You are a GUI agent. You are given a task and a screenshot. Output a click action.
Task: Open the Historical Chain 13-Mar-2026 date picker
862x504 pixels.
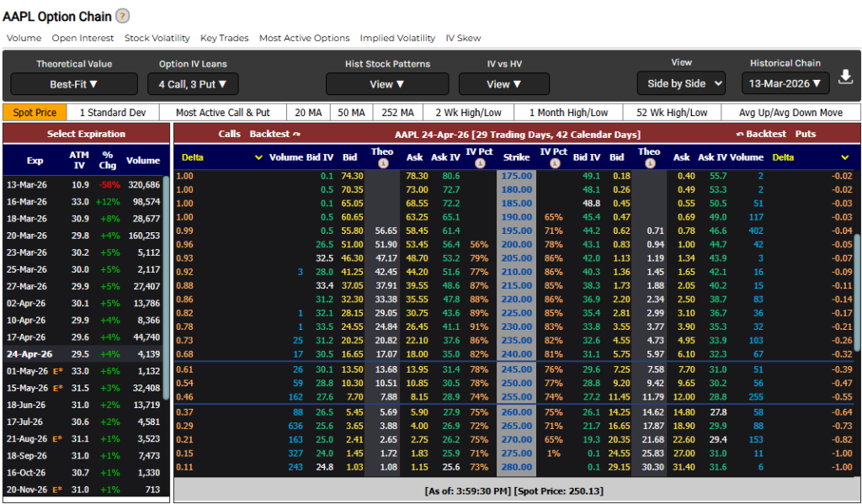pos(785,82)
